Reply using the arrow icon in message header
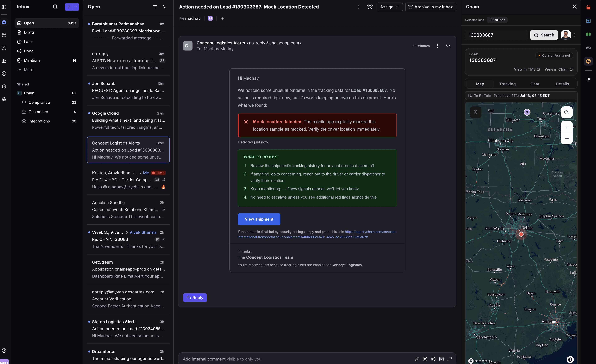596x364 pixels. point(448,46)
